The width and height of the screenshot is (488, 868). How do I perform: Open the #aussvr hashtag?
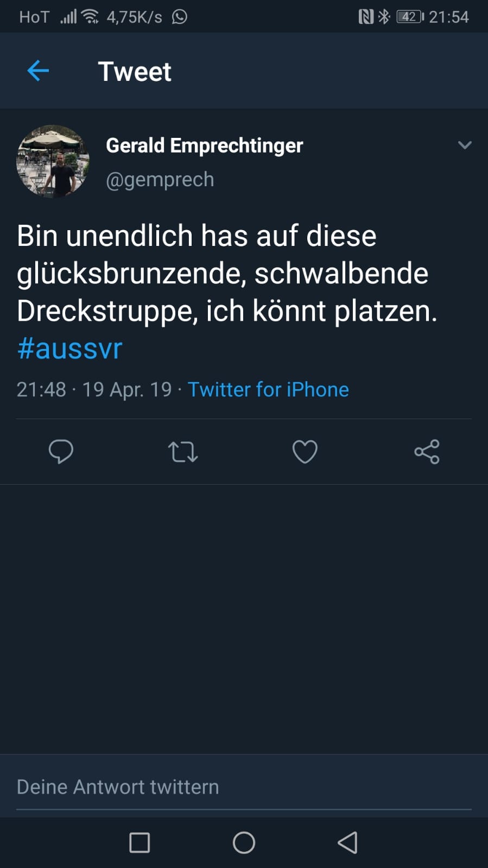point(69,348)
